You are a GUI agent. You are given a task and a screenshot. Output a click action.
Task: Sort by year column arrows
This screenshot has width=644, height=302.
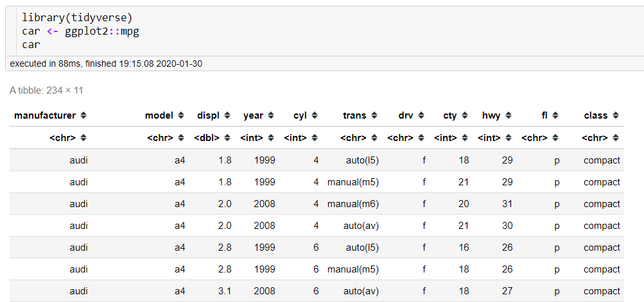point(272,116)
